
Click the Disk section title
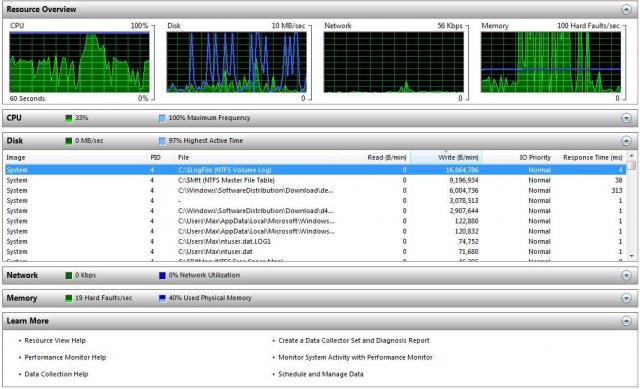[x=15, y=141]
